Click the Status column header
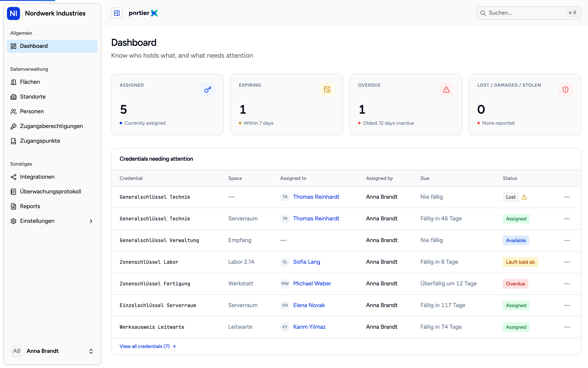This screenshot has width=588, height=368. pos(510,178)
